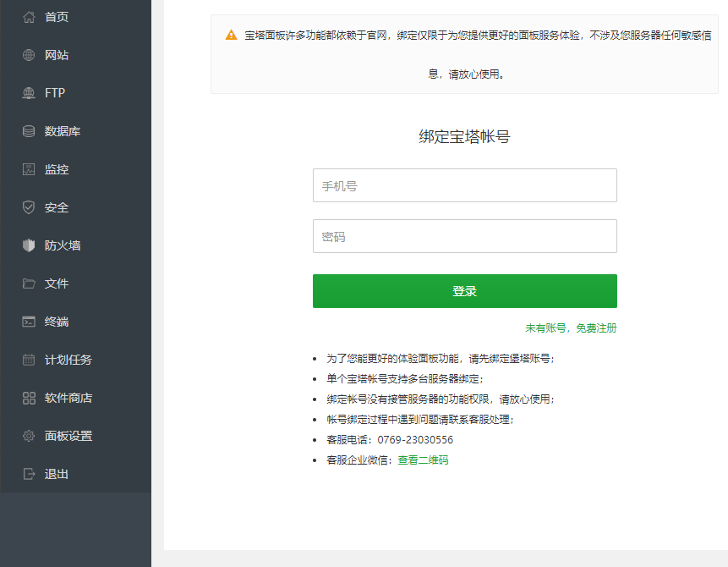This screenshot has height=567, width=728.
Task: Focus the 手机号 input field
Action: 465,185
